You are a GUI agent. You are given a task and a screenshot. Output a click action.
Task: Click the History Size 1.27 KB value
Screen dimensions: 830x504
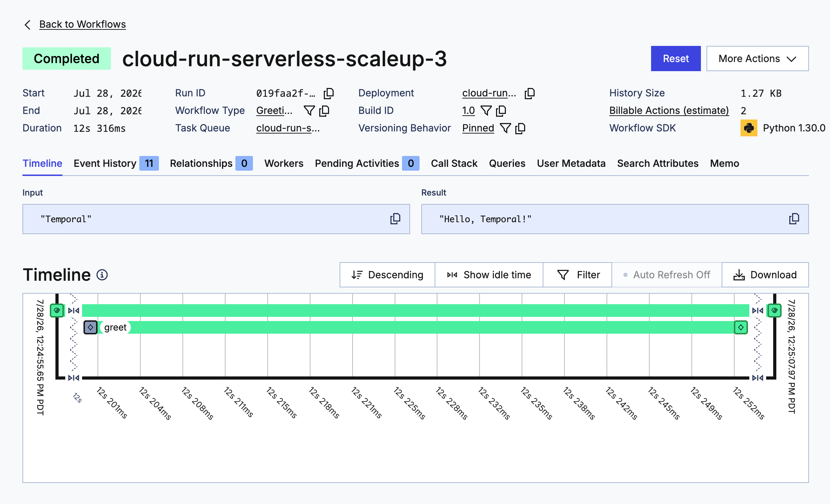[761, 93]
